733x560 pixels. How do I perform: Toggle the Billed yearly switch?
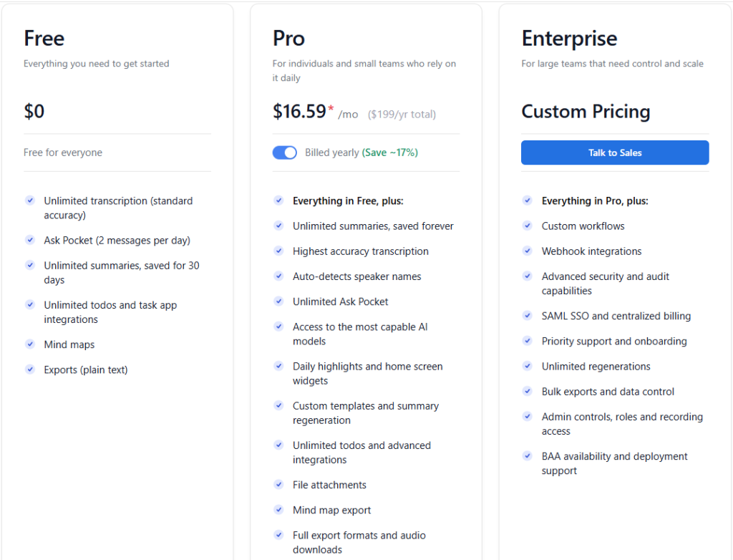[284, 153]
